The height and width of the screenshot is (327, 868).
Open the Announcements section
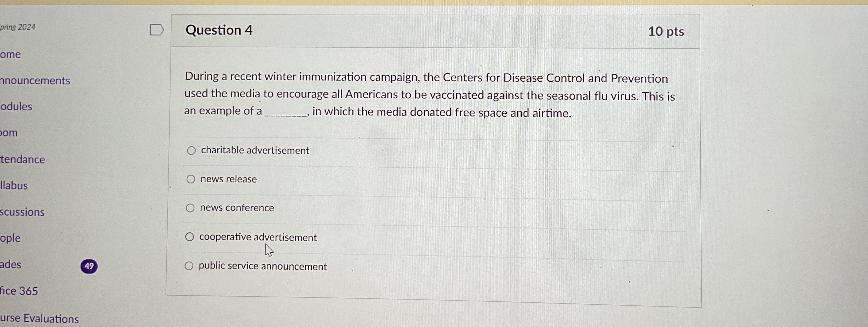pos(34,81)
